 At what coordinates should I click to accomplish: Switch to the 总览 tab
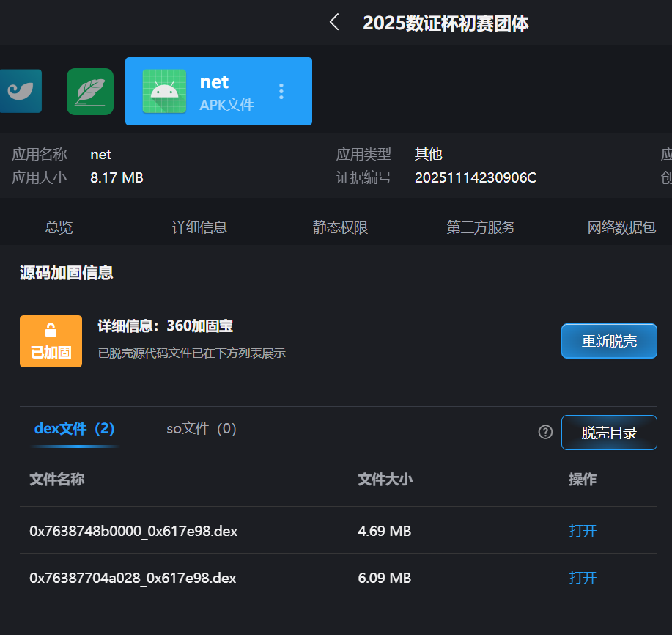tap(59, 227)
